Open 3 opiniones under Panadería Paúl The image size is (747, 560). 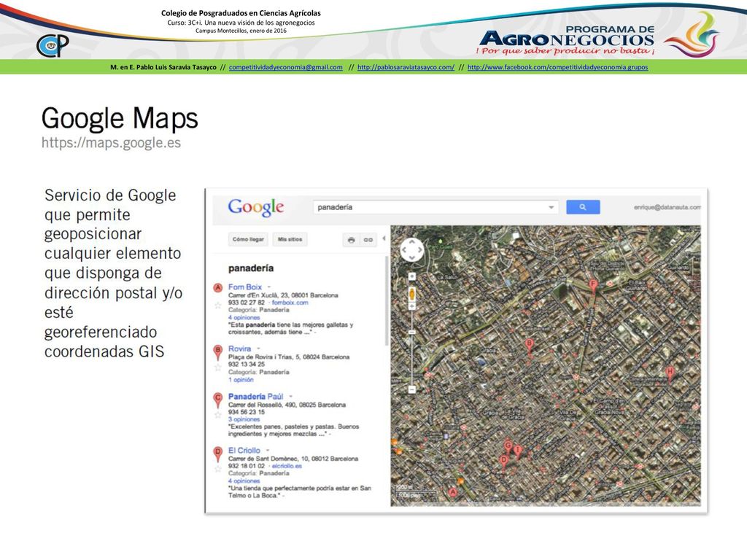244,419
